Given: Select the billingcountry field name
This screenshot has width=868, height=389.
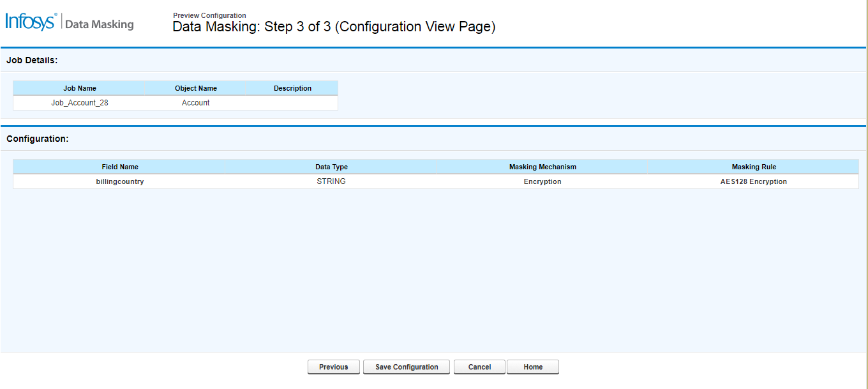Looking at the screenshot, I should [120, 181].
